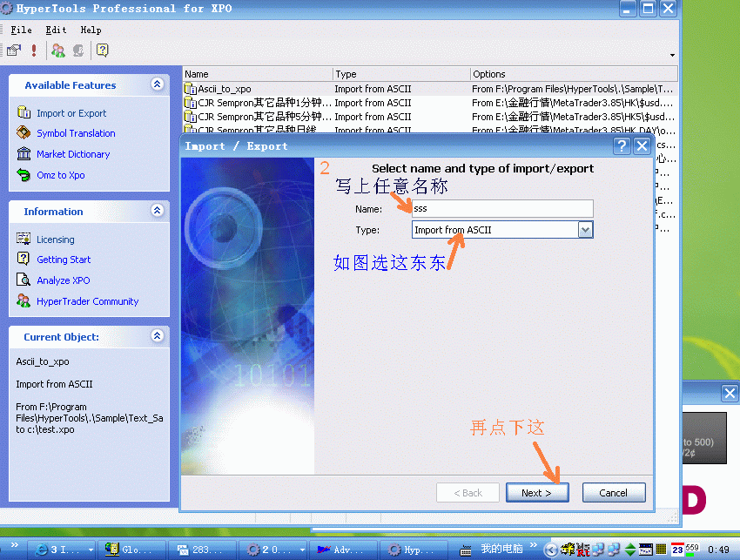Expand chevron after 我的电脑 in the taskbar
Screen dimensions: 740x560
[x=534, y=545]
